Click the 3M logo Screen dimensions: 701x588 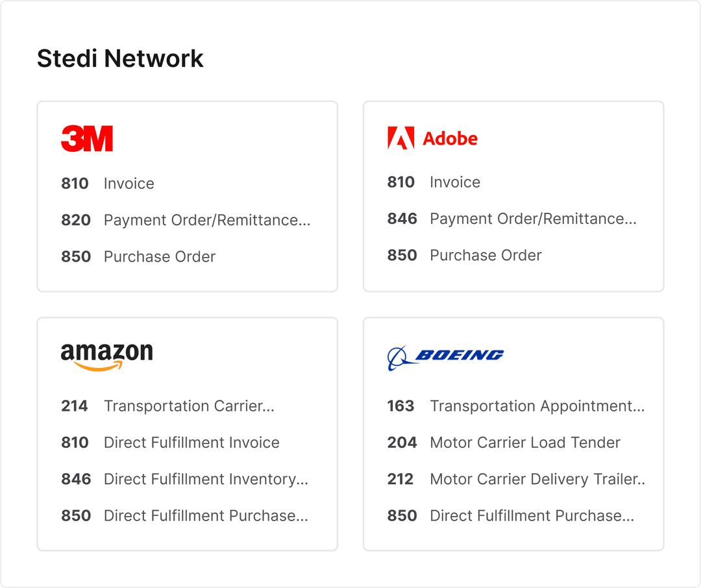tap(87, 139)
